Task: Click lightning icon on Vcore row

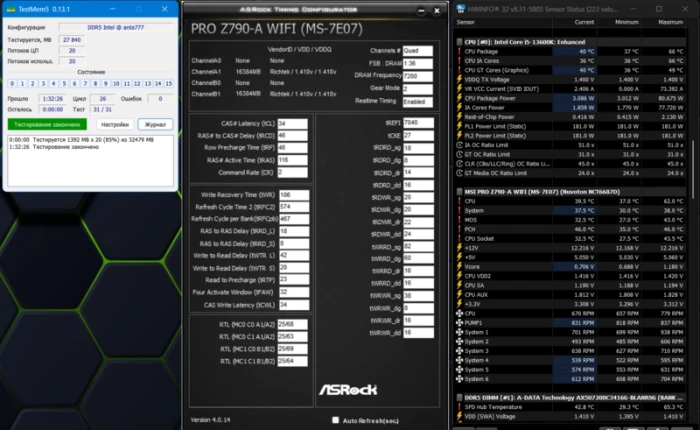Action: point(459,267)
